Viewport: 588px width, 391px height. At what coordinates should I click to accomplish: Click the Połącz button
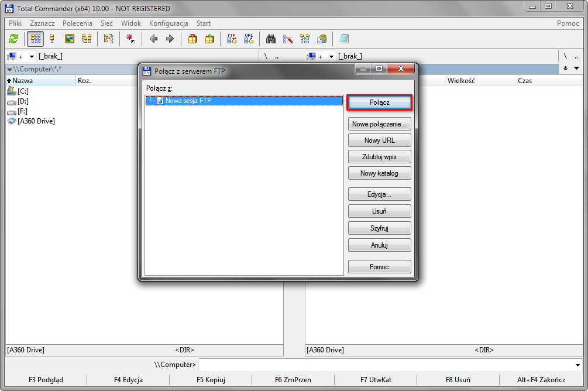click(x=380, y=102)
